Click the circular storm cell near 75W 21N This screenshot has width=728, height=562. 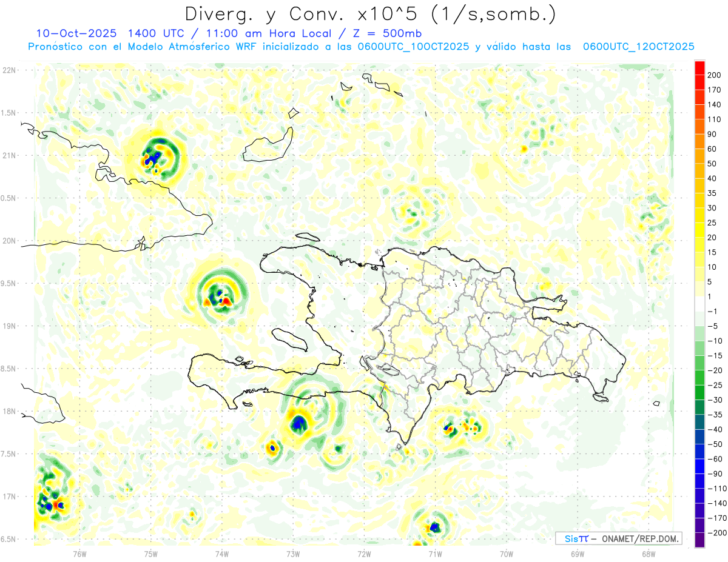(x=154, y=156)
